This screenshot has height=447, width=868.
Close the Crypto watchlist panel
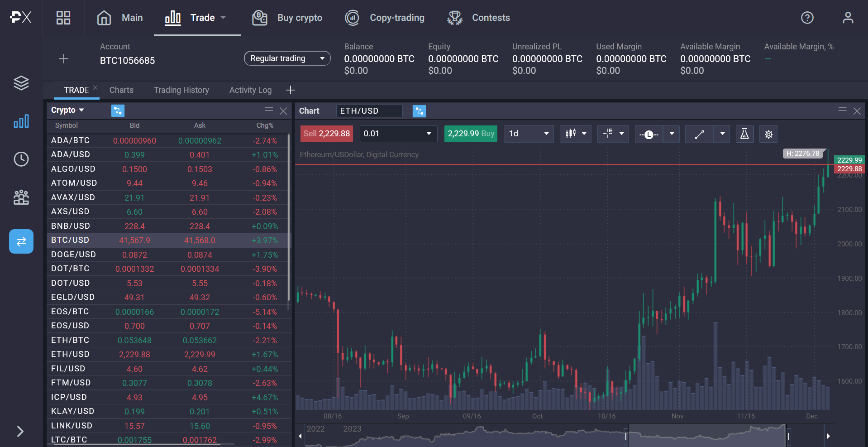click(x=283, y=111)
